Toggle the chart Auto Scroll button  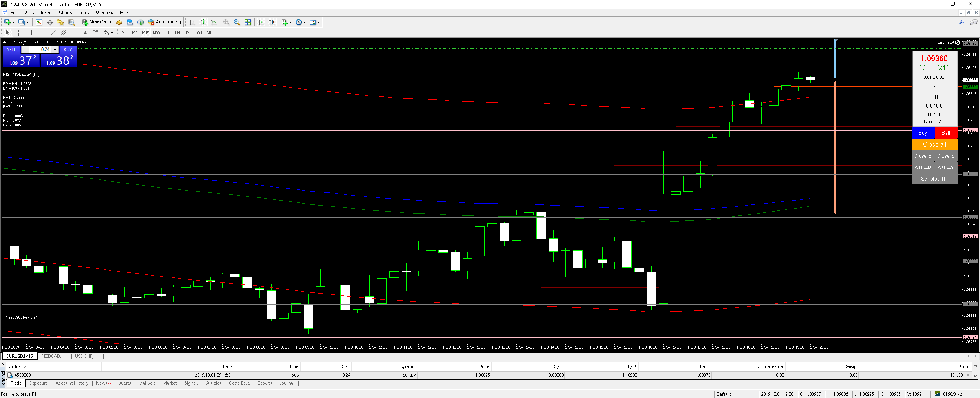point(261,23)
